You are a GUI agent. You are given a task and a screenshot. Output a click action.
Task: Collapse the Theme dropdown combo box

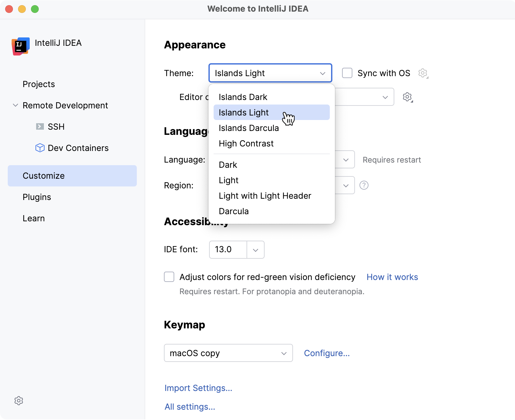tap(270, 73)
